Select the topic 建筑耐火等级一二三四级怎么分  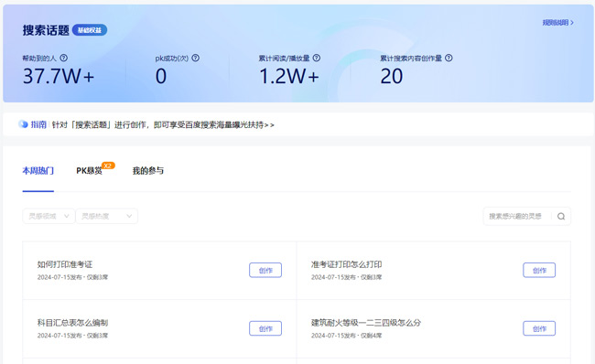[366, 323]
